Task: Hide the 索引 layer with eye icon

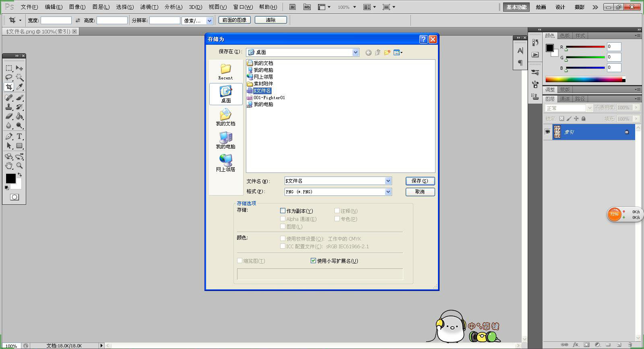Action: 547,132
